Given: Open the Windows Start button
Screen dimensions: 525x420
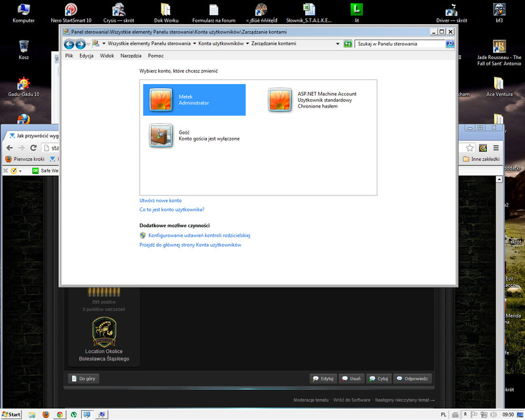Looking at the screenshot, I should pyautogui.click(x=11, y=415).
